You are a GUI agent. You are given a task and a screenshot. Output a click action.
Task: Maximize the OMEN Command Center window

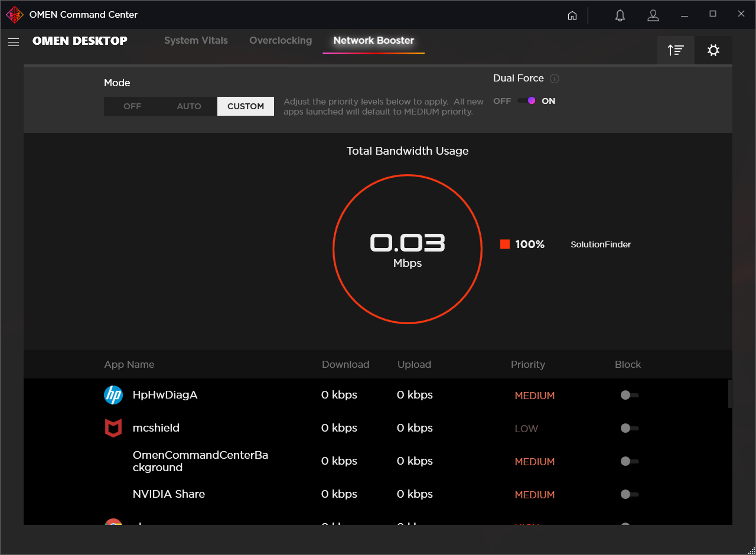(x=713, y=14)
